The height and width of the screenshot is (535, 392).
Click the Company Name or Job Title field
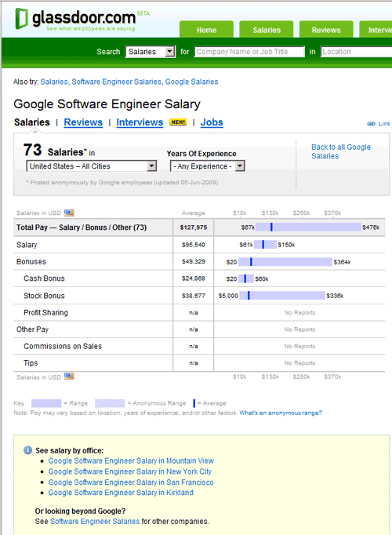(249, 52)
